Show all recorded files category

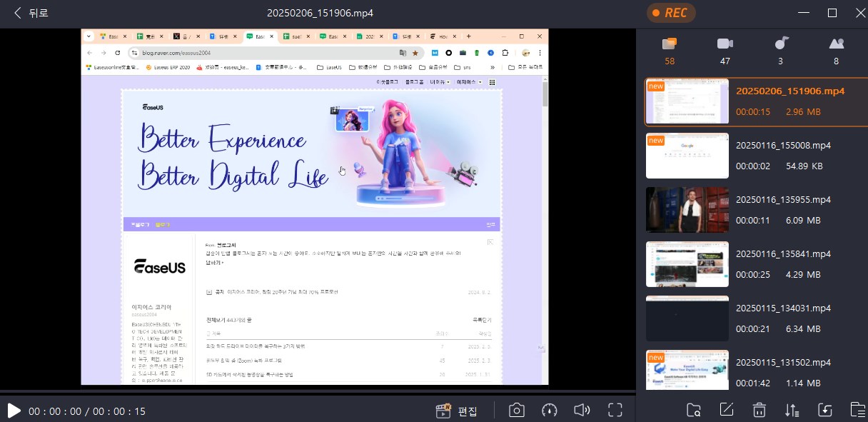[x=669, y=50]
